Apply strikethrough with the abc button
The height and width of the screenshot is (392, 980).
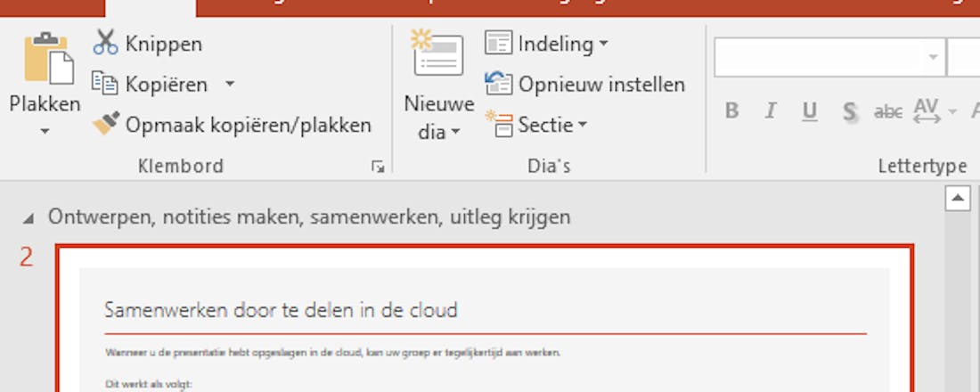click(888, 111)
